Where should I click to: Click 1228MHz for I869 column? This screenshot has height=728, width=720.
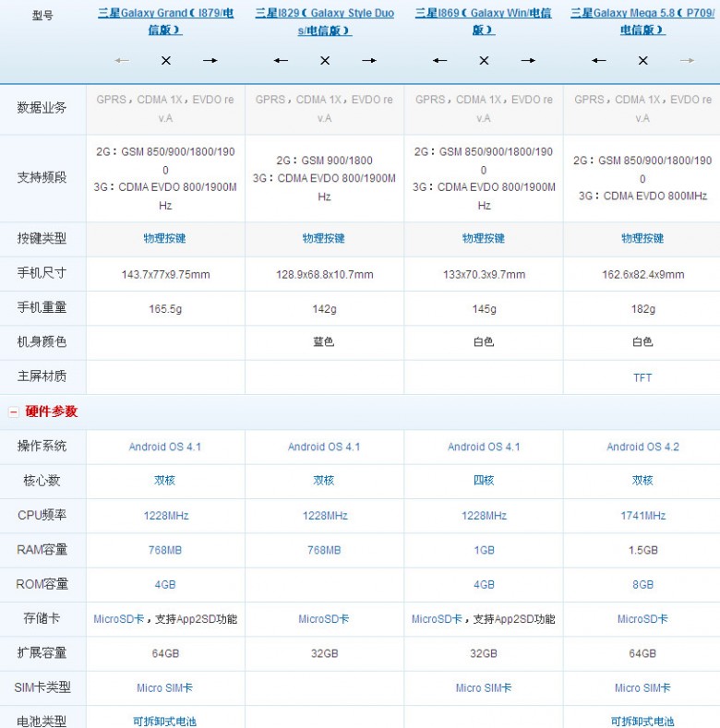pos(484,516)
